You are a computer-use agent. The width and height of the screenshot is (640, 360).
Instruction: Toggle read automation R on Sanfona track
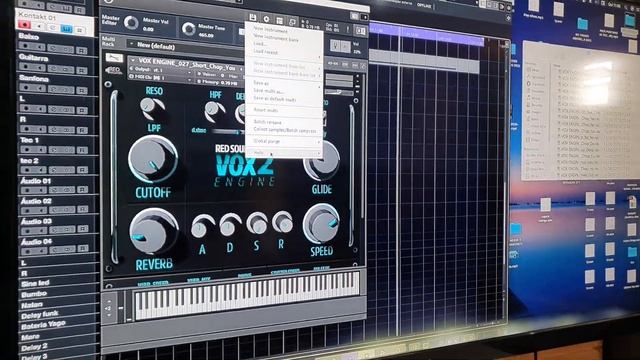click(82, 90)
